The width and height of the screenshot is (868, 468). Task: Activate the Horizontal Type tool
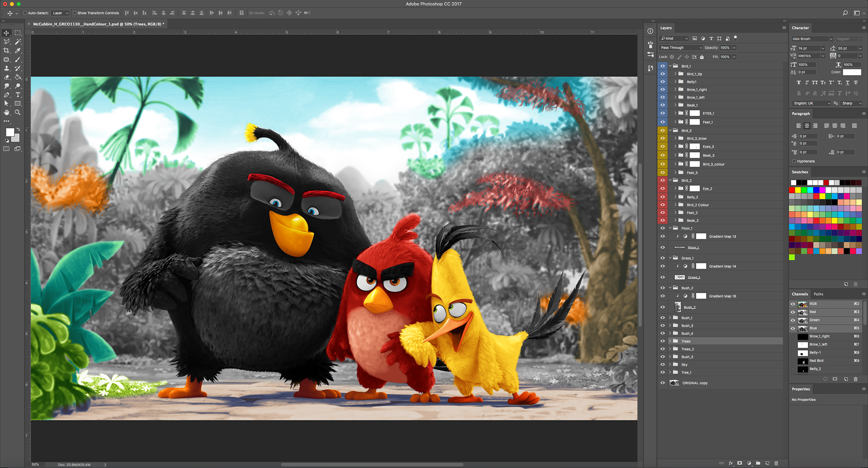pyautogui.click(x=18, y=95)
